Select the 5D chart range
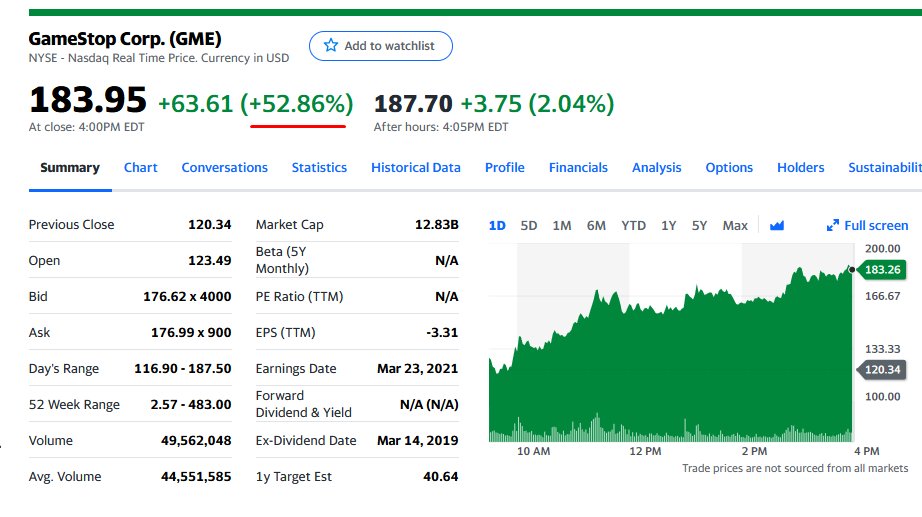This screenshot has height=517, width=922. 529,226
